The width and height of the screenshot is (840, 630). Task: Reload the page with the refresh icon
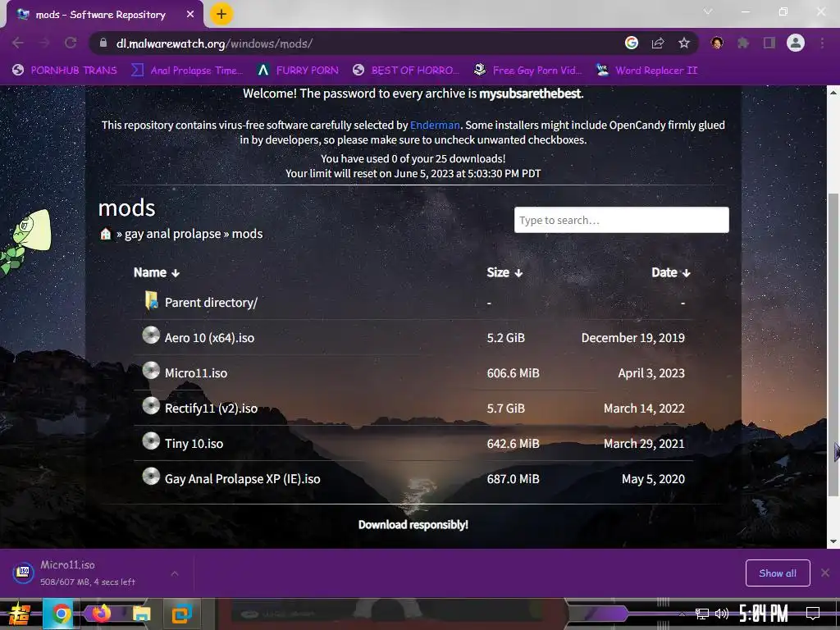point(71,43)
